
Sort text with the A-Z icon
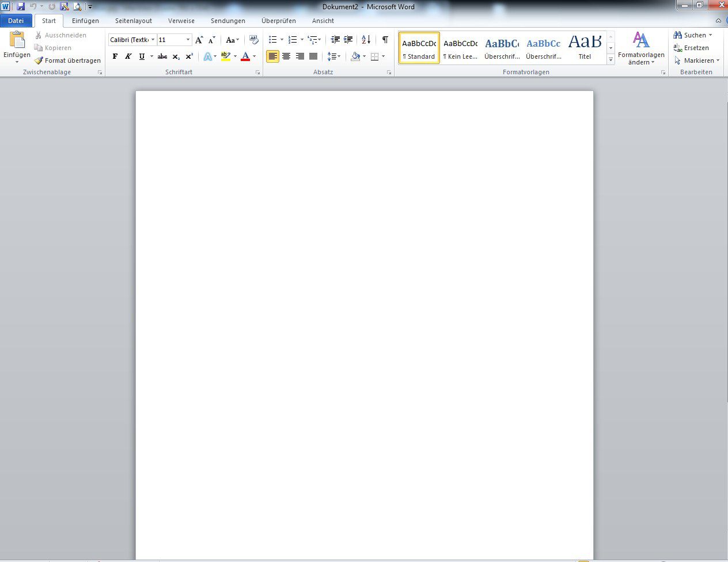tap(366, 39)
